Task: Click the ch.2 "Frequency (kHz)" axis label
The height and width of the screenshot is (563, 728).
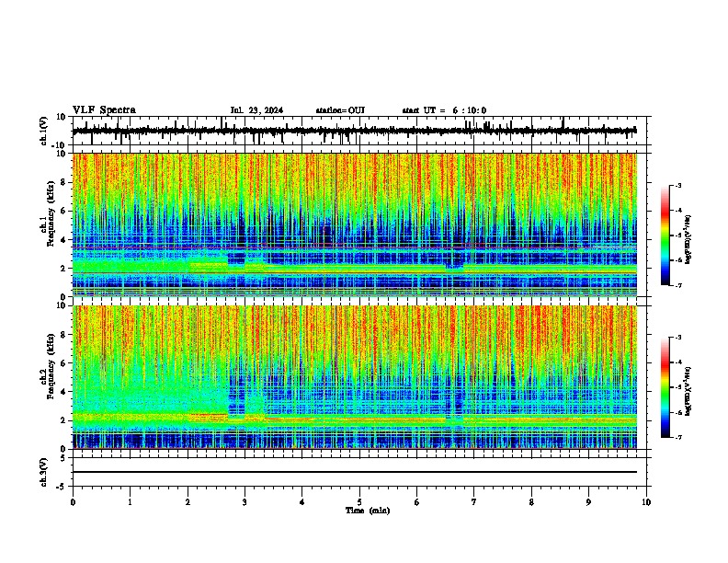Action: 50,367
